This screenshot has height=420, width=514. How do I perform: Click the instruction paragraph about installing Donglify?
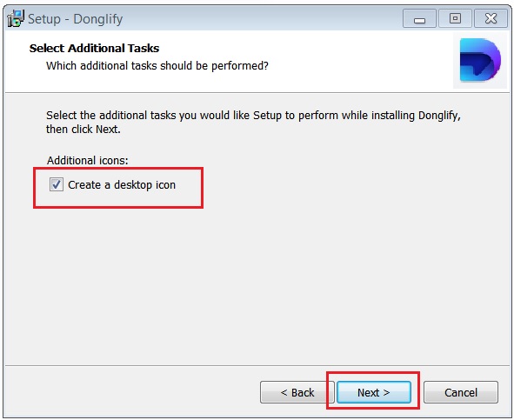pos(253,122)
